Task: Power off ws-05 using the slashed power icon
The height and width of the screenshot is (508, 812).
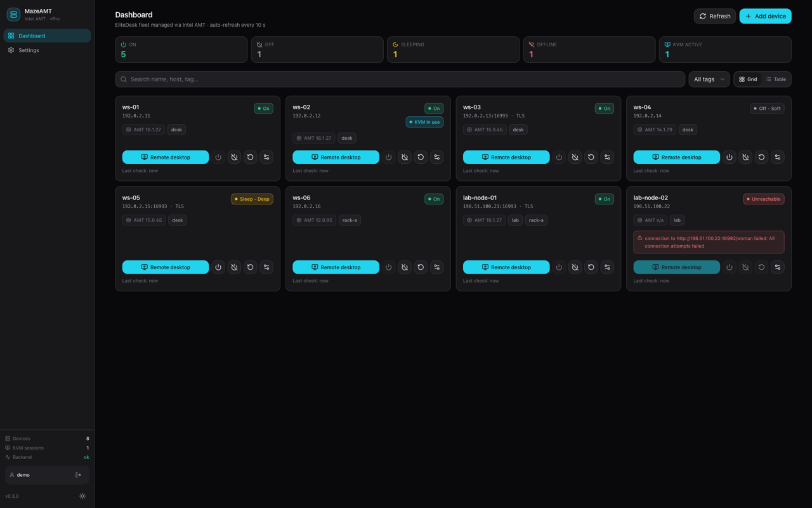Action: point(234,267)
